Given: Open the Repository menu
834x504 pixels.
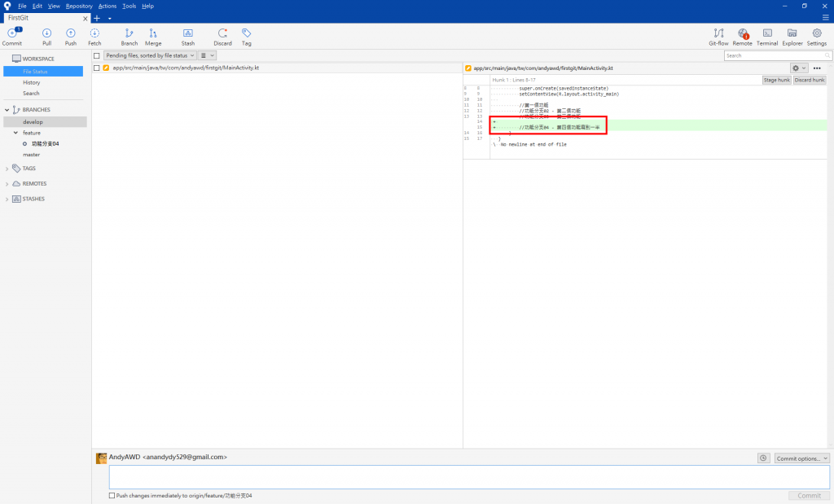Looking at the screenshot, I should pos(79,6).
